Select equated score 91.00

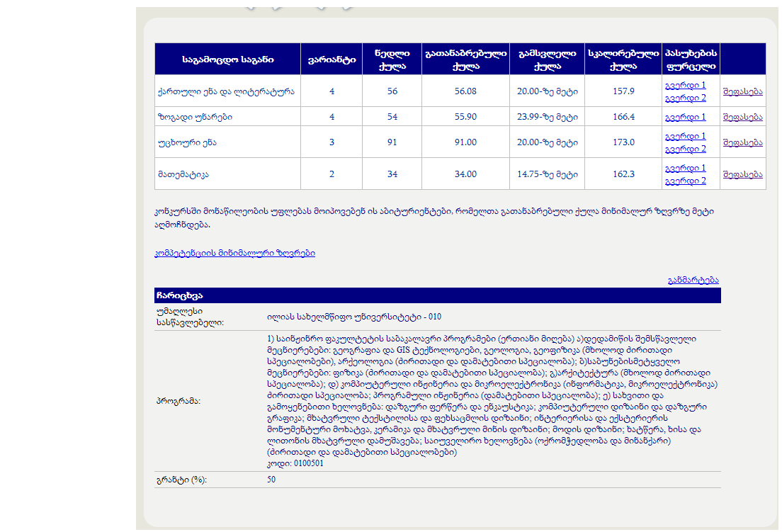[466, 142]
